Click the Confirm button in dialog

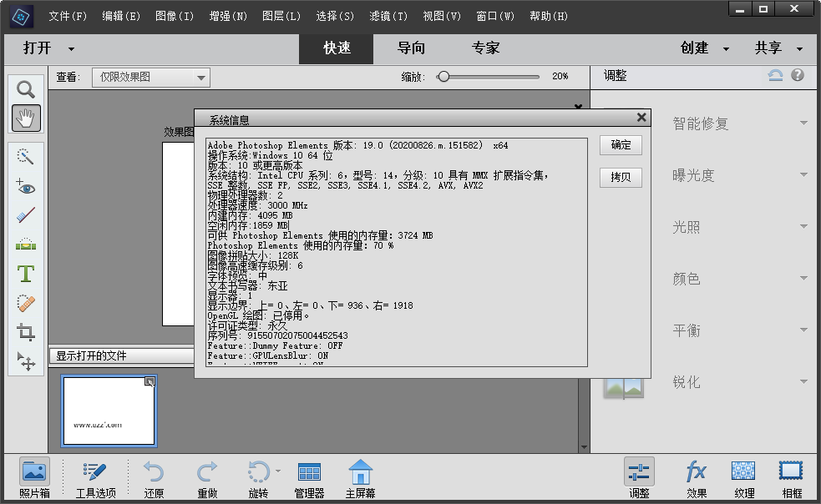621,145
